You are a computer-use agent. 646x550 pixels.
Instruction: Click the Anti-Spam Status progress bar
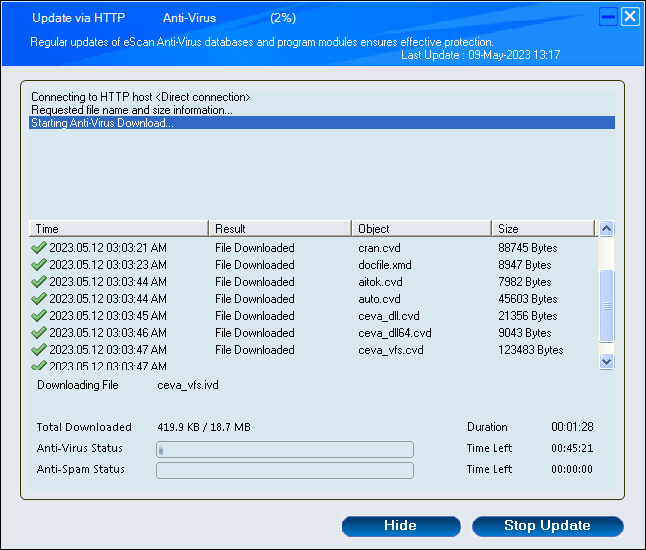285,470
